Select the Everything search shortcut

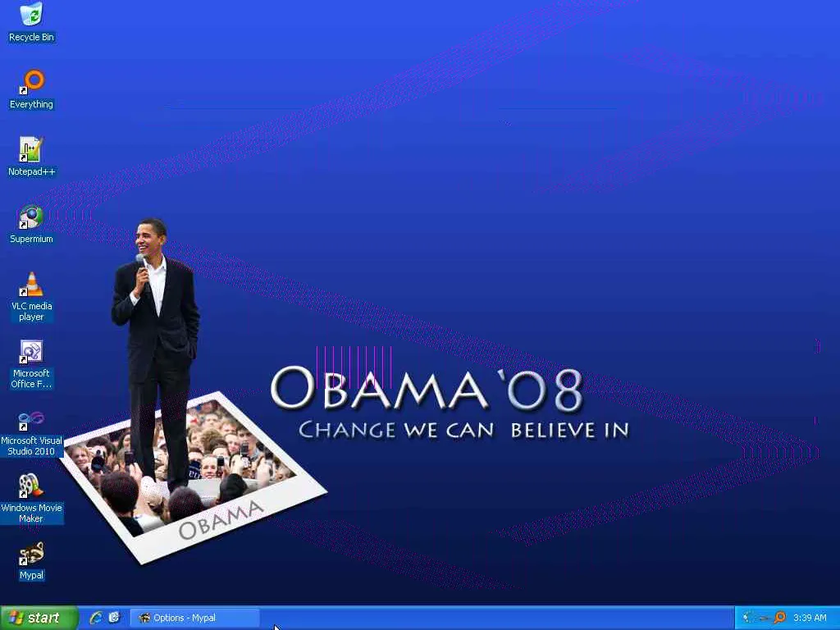click(x=31, y=89)
